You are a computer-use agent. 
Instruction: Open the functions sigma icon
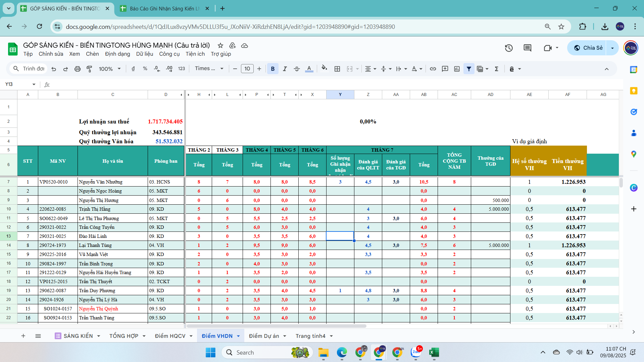point(496,69)
